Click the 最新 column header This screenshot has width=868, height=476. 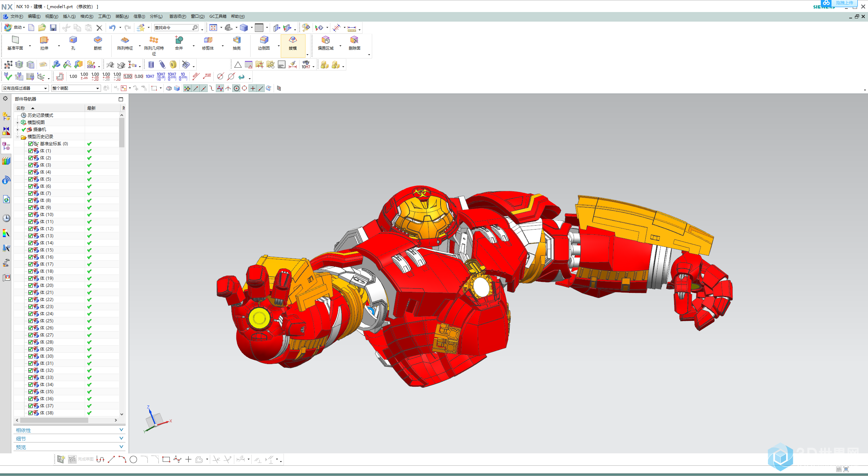point(103,108)
